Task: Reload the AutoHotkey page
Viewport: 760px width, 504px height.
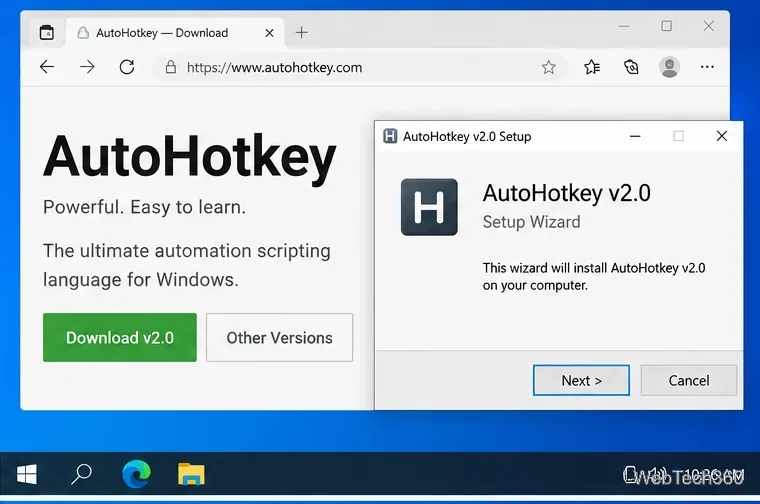Action: [127, 67]
